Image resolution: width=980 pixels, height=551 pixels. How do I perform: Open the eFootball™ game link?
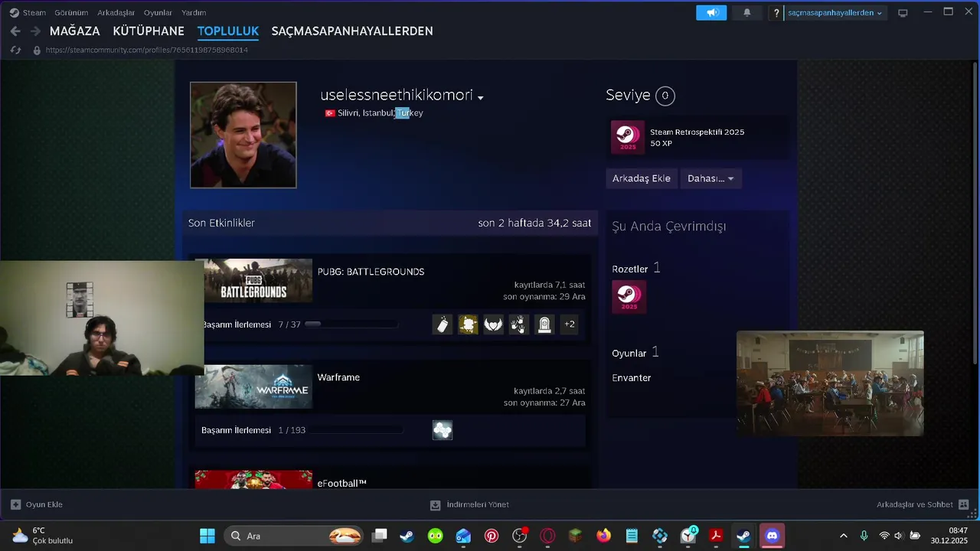pos(342,483)
